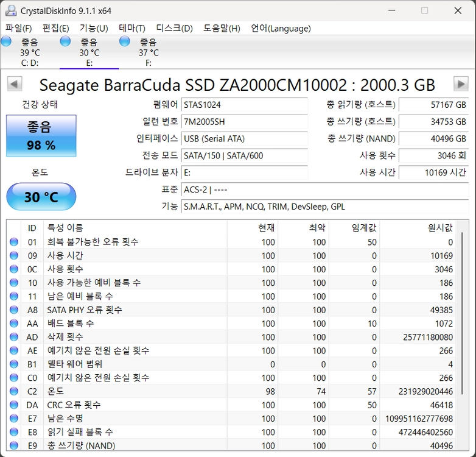Screen dimensions: 476x457
Task: Click status dot of AD erase count row
Action: [14, 337]
